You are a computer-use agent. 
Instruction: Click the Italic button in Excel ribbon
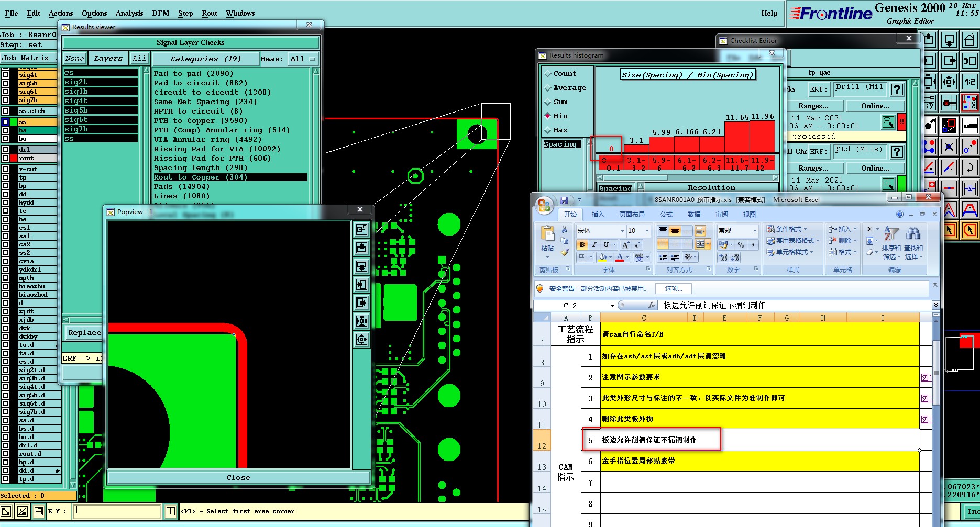[594, 245]
